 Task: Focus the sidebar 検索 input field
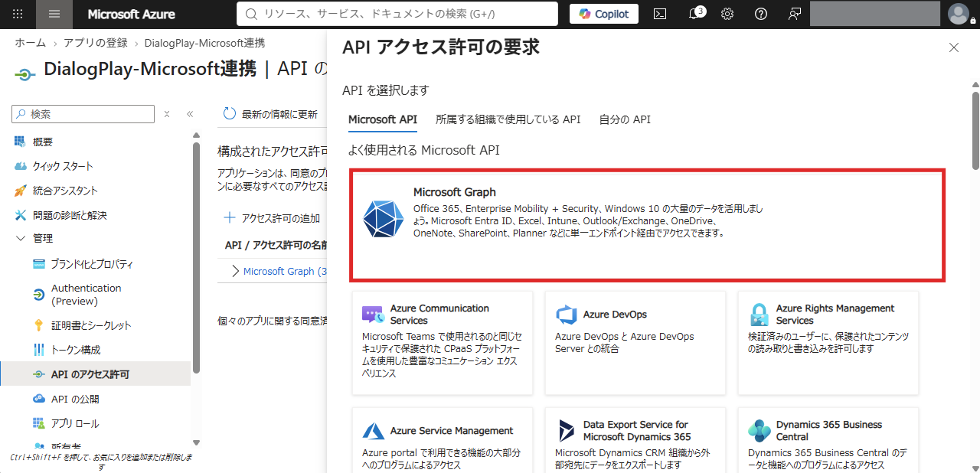click(x=83, y=114)
